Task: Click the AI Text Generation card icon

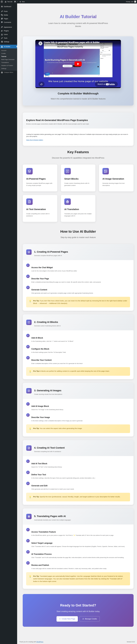Action: [29, 202]
